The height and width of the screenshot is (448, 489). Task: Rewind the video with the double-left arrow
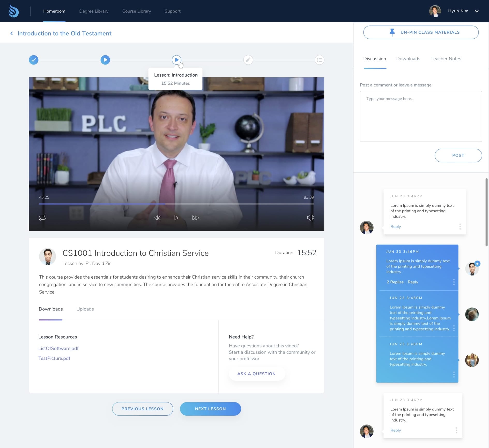[158, 218]
